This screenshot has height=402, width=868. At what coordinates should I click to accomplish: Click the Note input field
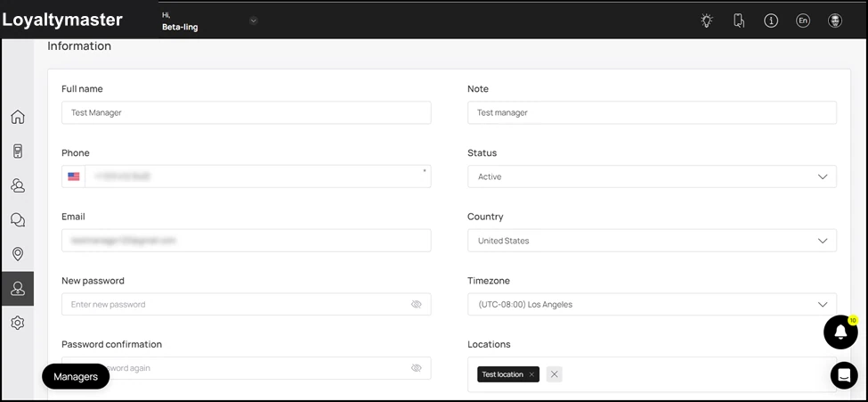[652, 112]
